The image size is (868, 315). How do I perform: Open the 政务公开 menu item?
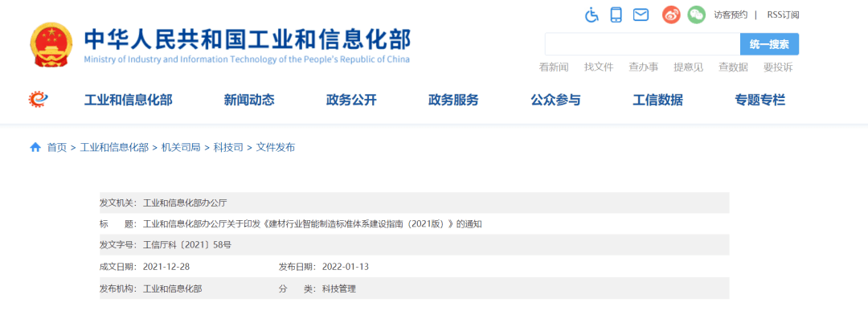pos(351,100)
